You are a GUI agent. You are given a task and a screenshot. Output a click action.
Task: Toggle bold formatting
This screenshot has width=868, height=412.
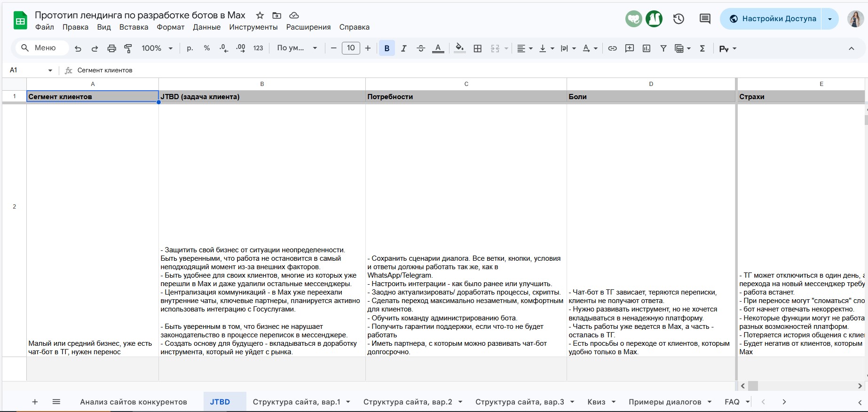pos(387,48)
